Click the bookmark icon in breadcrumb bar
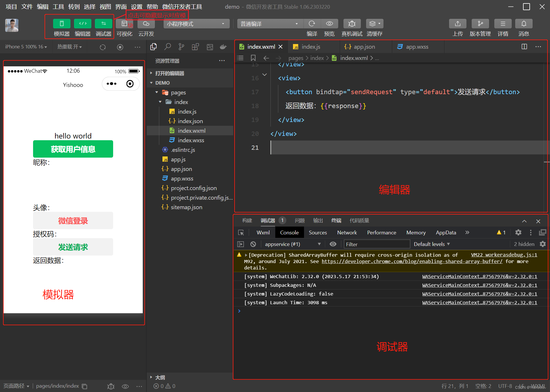Screen dimensions: 550x392 [253, 58]
